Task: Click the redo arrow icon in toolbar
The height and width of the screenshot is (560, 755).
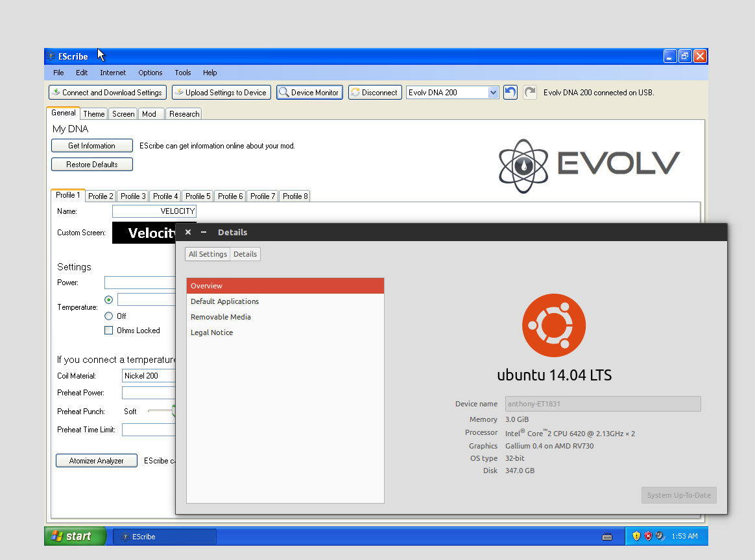Action: (x=530, y=93)
